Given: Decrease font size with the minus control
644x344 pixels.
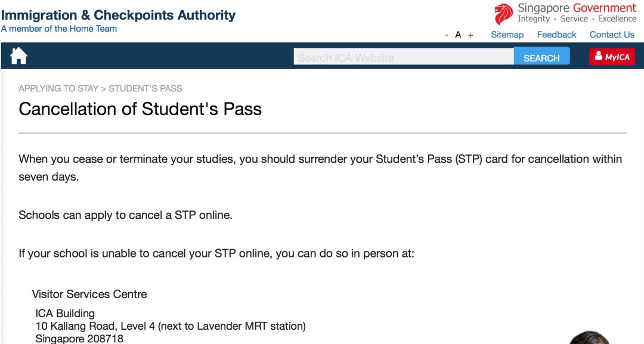Looking at the screenshot, I should pos(447,35).
